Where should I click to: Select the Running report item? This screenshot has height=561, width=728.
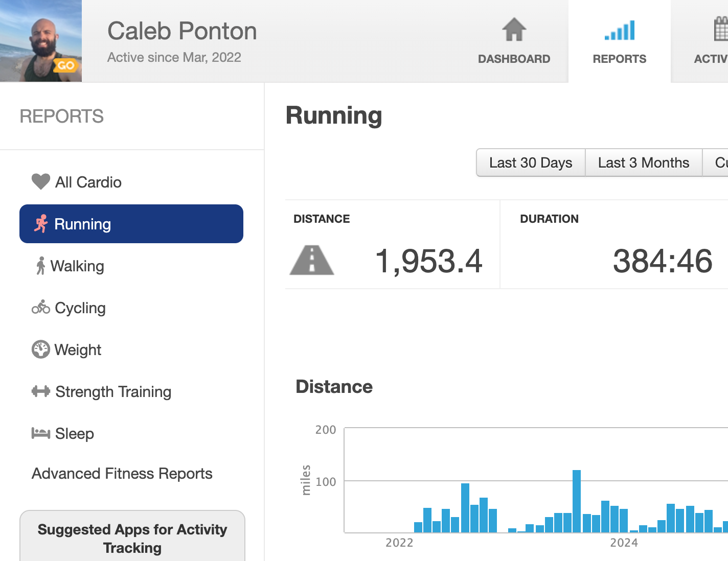pyautogui.click(x=131, y=224)
